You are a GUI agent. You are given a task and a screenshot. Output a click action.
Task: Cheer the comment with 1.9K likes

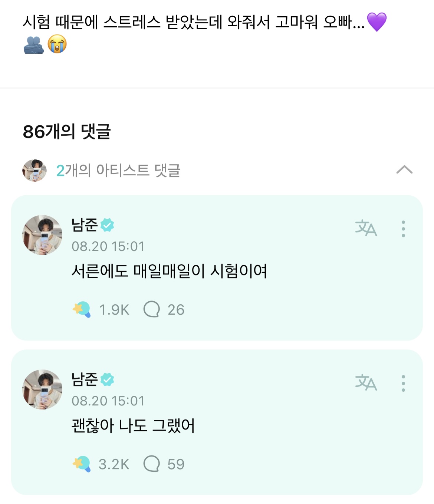pyautogui.click(x=82, y=309)
